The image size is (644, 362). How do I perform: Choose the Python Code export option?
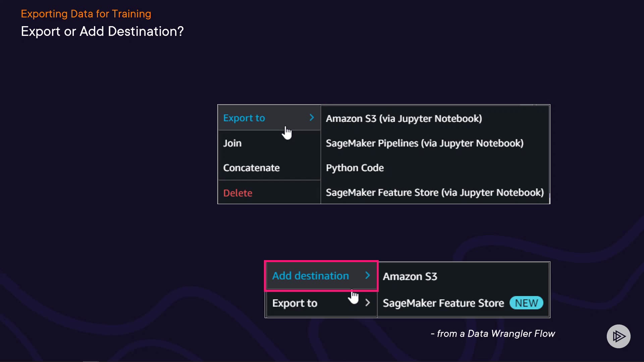pos(355,168)
